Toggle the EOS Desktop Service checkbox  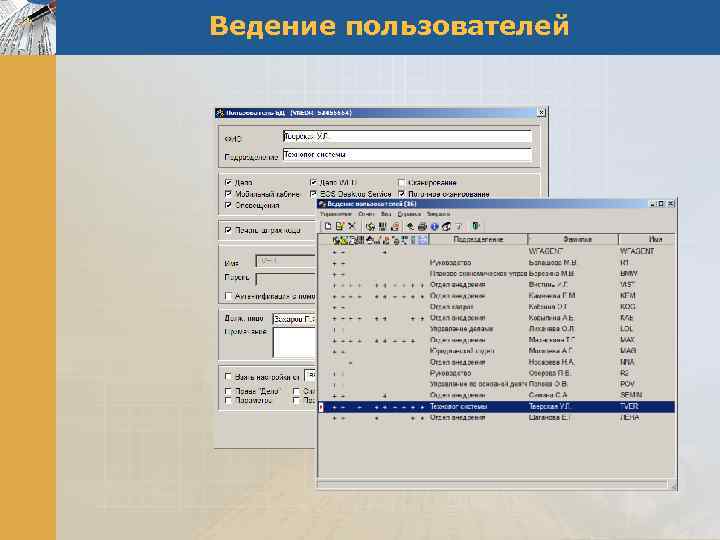point(313,194)
